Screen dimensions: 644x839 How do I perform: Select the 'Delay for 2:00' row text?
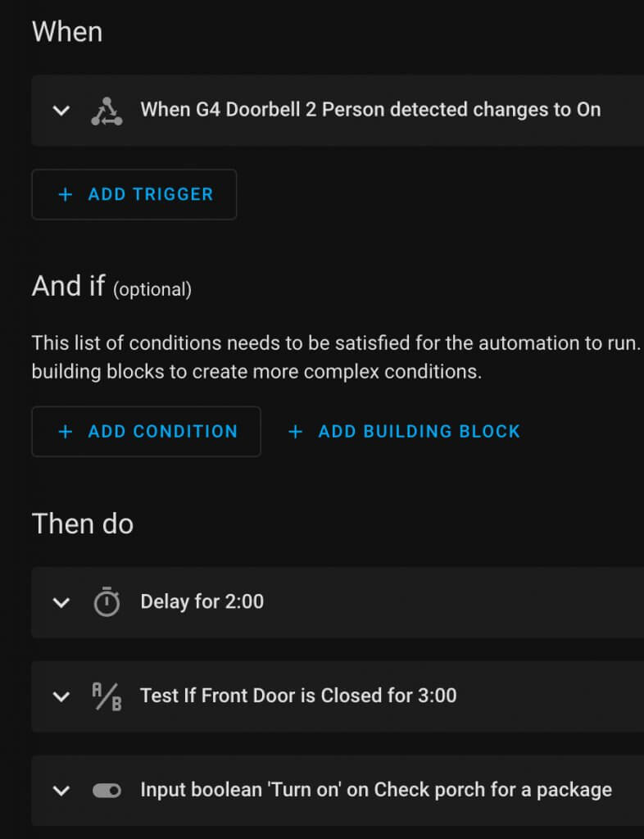tap(202, 601)
